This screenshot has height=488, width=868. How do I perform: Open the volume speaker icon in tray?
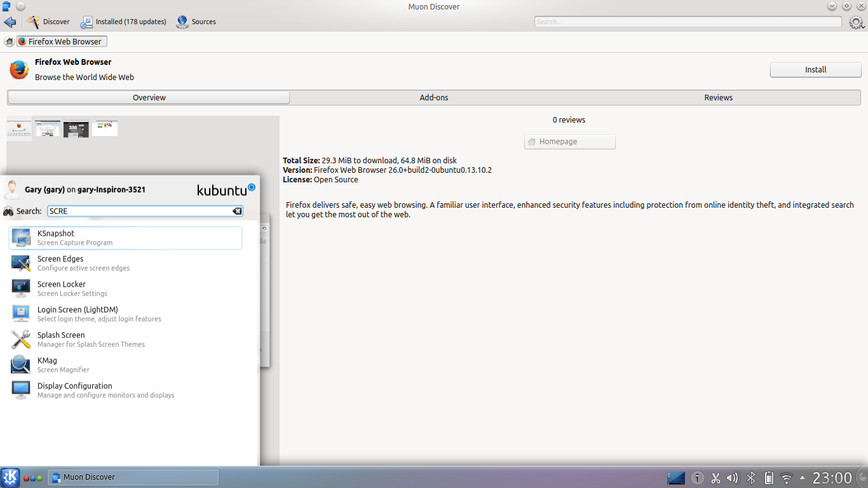tap(733, 478)
